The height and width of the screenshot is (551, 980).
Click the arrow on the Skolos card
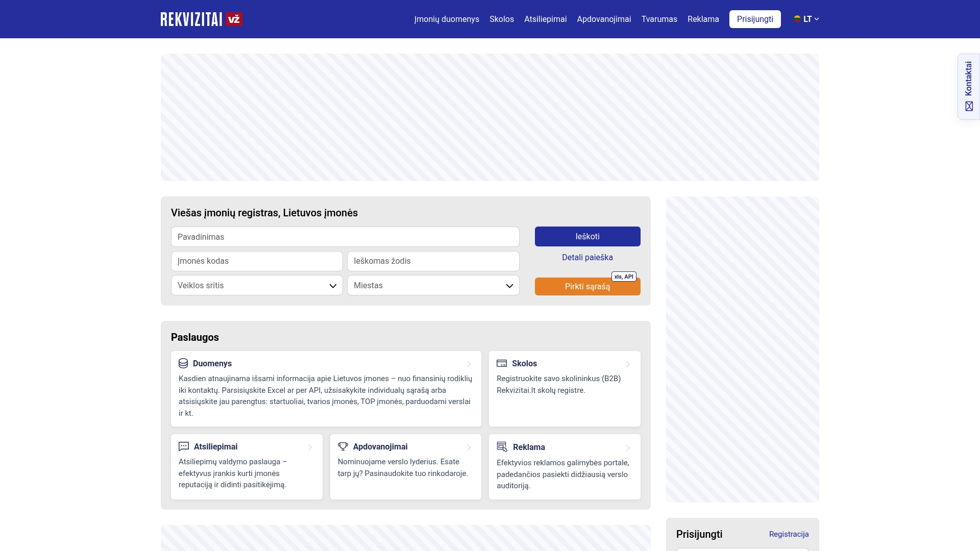click(628, 364)
